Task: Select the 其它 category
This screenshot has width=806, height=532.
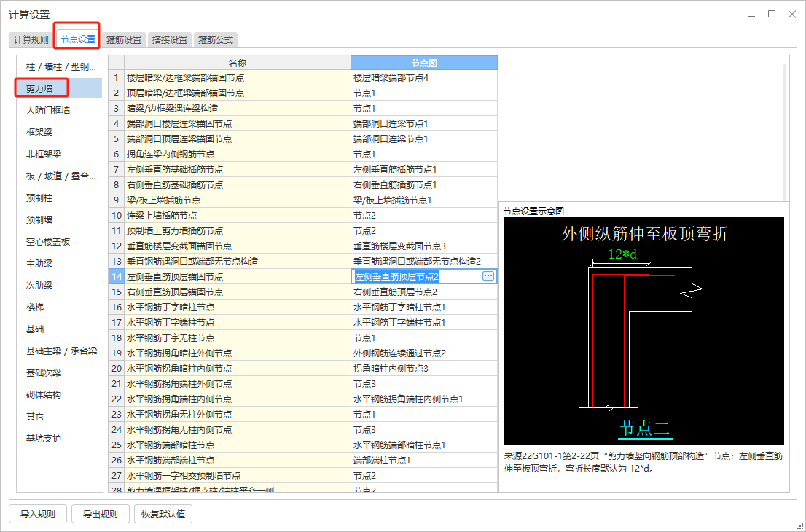Action: click(x=60, y=417)
